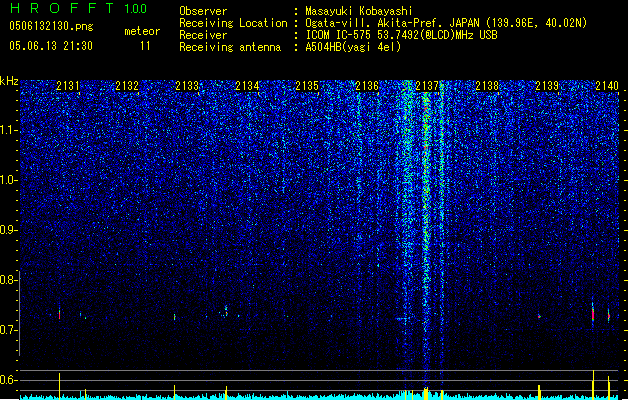Click time marker 2136
Image resolution: width=629 pixels, height=400 pixels.
pyautogui.click(x=367, y=85)
